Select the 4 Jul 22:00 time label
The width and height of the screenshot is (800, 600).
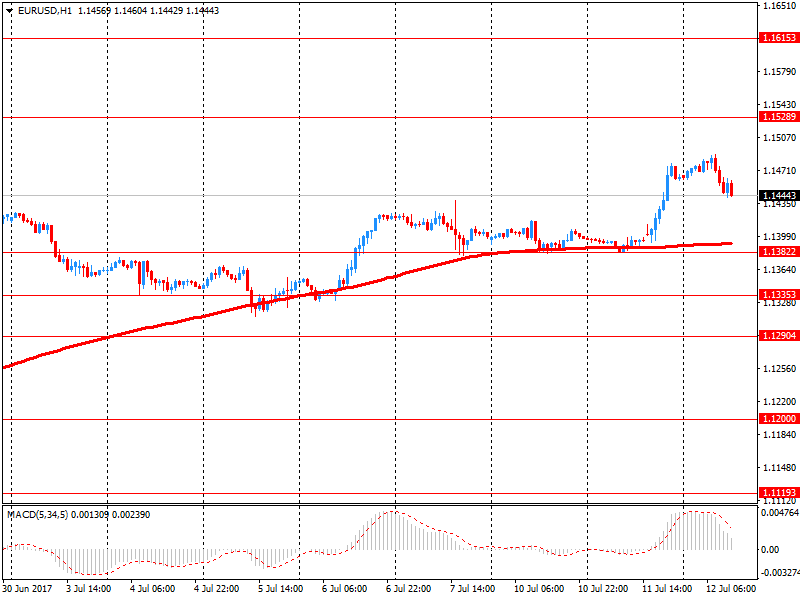click(216, 588)
